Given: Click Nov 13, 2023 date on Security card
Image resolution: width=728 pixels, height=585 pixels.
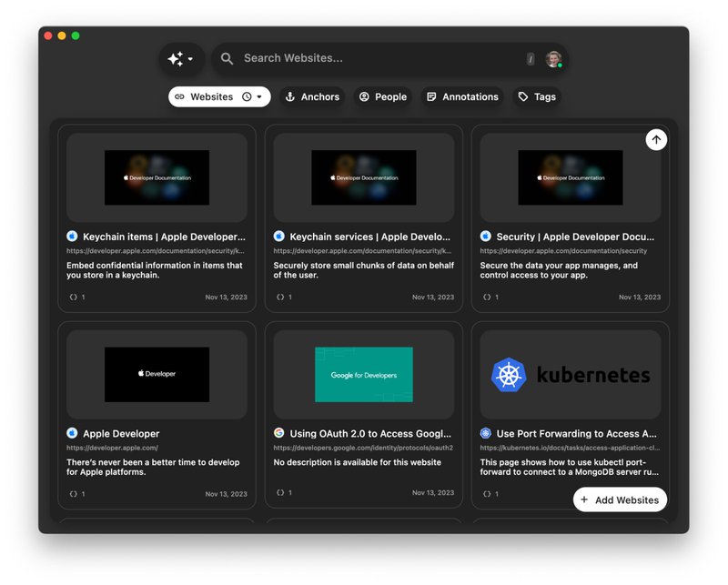Looking at the screenshot, I should point(640,298).
